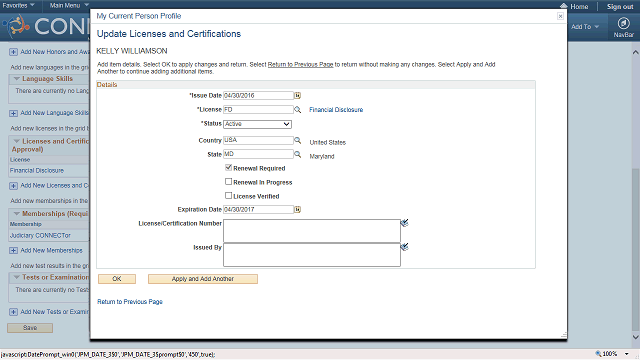The height and width of the screenshot is (360, 640).
Task: Click Return to Previous Page link in instructions
Action: (x=300, y=64)
